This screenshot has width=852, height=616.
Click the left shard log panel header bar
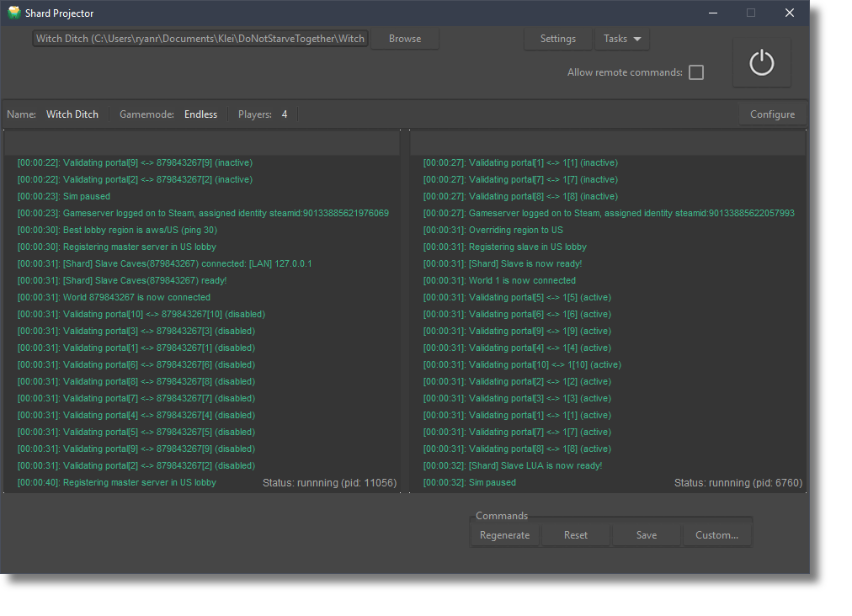click(202, 143)
